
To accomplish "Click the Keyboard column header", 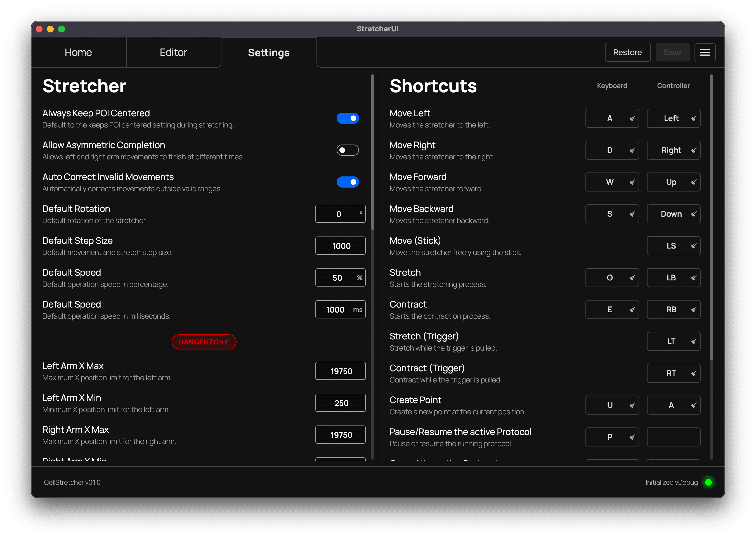I will (612, 86).
